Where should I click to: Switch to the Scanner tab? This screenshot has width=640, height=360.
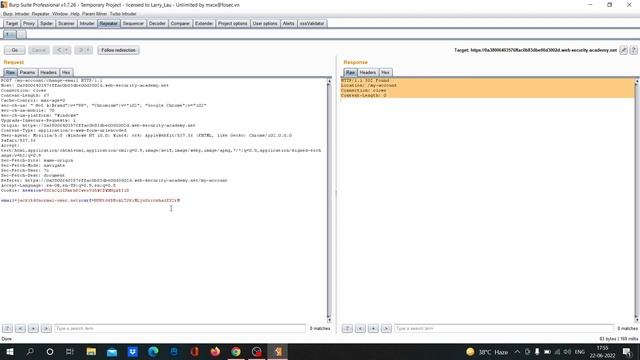(x=66, y=24)
